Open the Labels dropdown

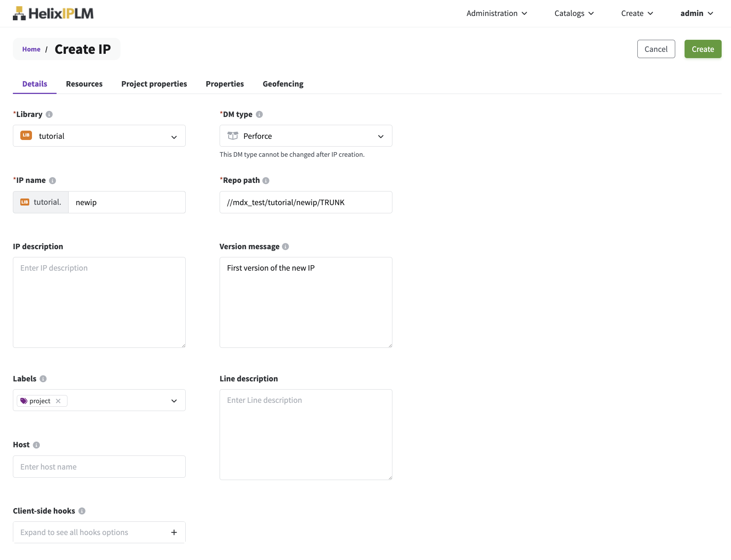[174, 401]
